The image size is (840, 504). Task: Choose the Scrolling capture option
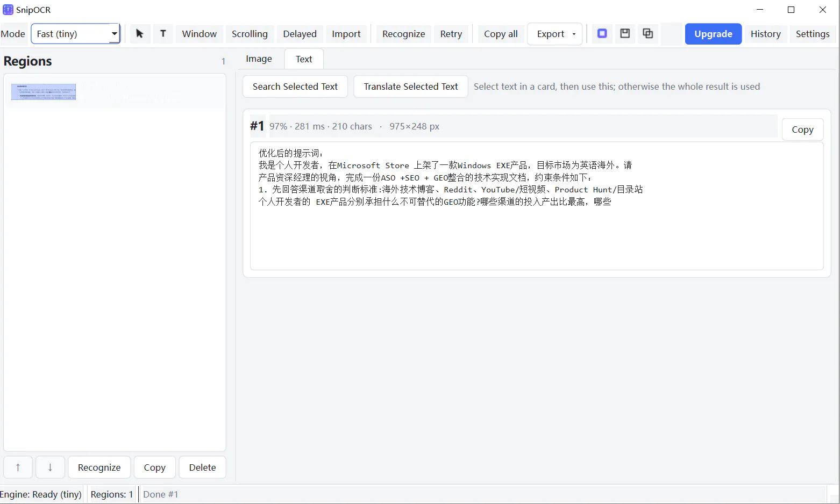(250, 34)
